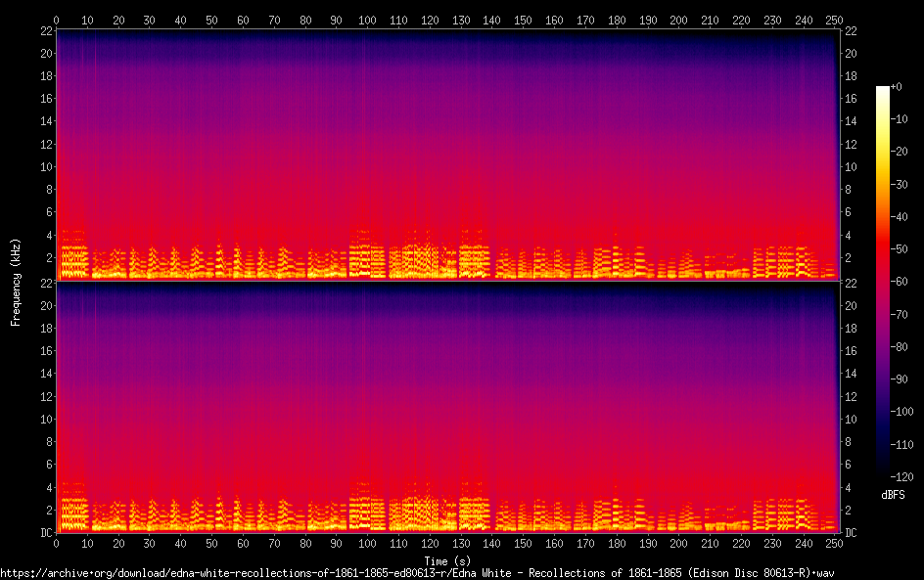Click "20" on the lower channel's left frequency axis
Image resolution: width=924 pixels, height=580 pixels.
tap(47, 305)
